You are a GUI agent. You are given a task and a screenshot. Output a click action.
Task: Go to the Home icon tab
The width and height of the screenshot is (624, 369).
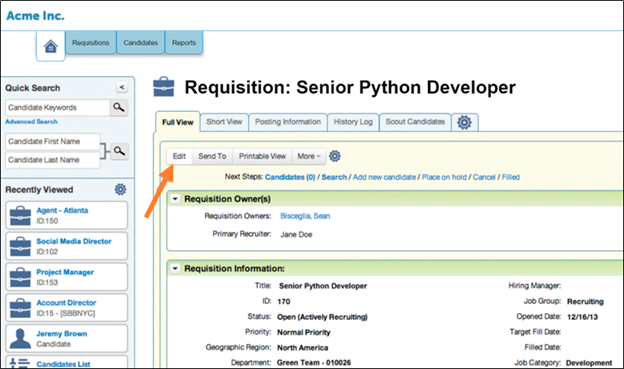(x=51, y=46)
